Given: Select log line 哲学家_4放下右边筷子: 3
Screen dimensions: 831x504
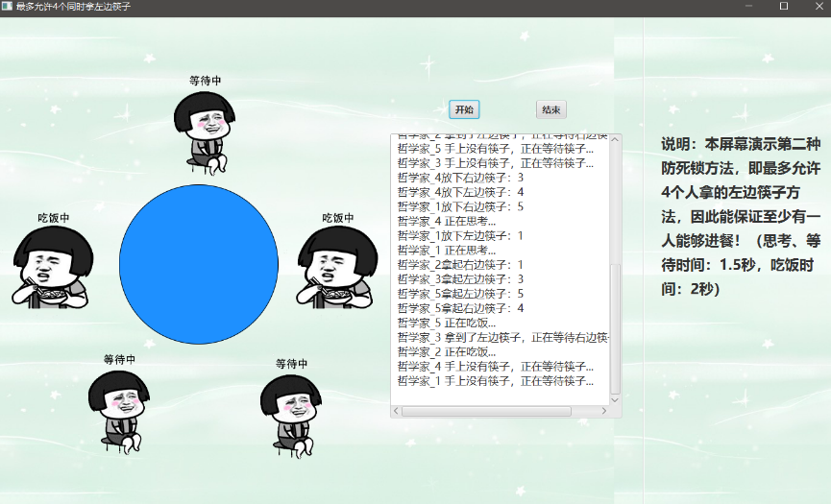Looking at the screenshot, I should click(460, 178).
